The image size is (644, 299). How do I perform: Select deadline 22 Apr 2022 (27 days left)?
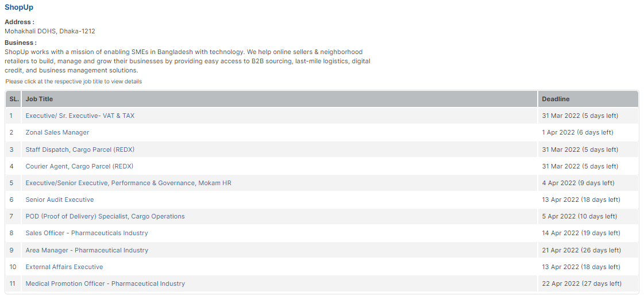click(x=581, y=284)
